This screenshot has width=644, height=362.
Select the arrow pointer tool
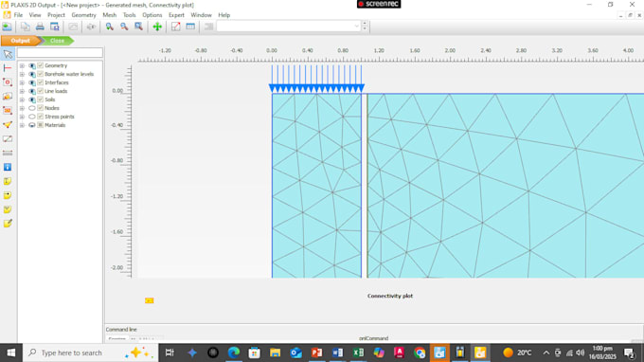(x=8, y=54)
